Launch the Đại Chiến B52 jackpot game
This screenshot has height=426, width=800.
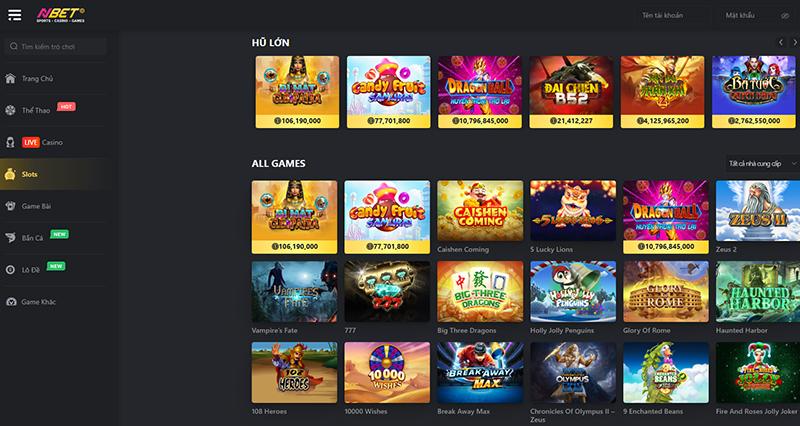(571, 92)
